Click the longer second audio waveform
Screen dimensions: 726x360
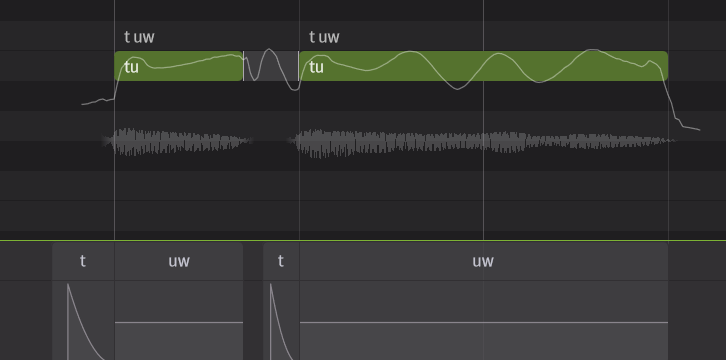pos(482,143)
